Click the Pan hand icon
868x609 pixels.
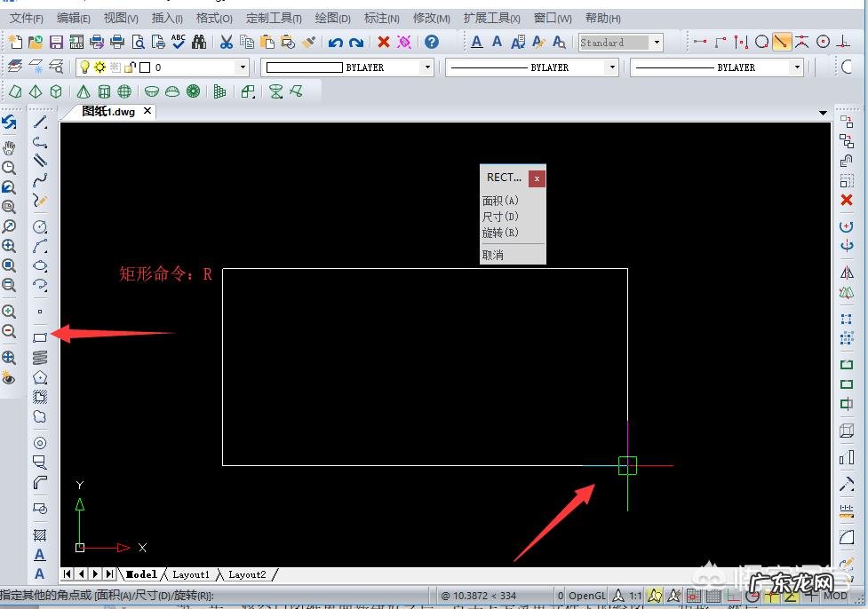click(x=9, y=147)
